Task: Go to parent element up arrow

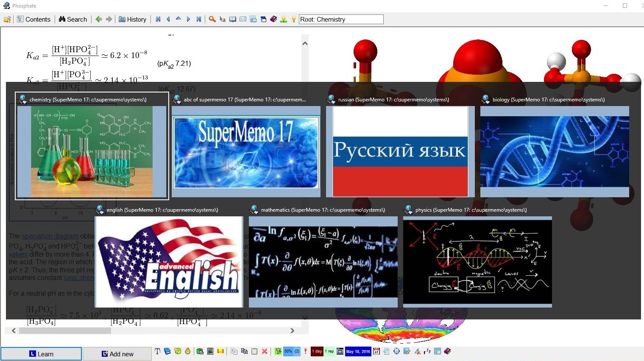Action: (x=178, y=19)
